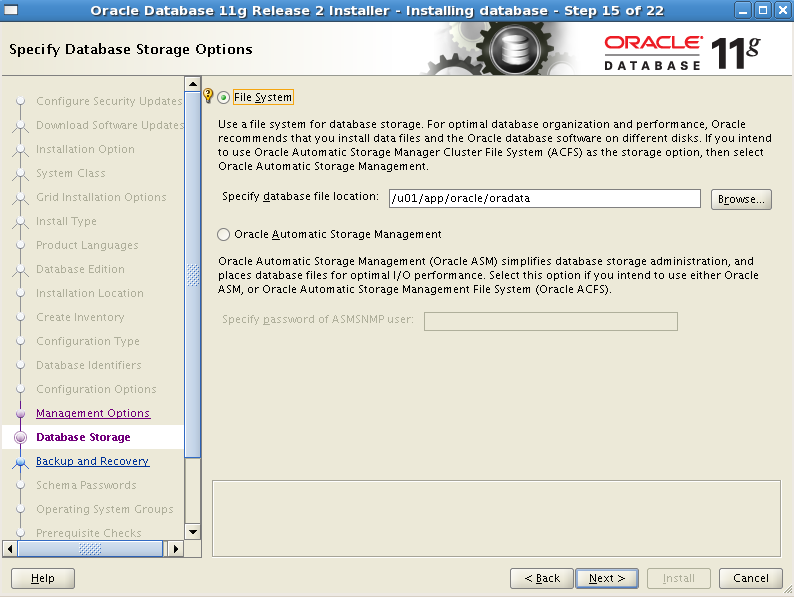Click the Create Inventory step
Viewport: 794px width, 597px height.
[x=81, y=317]
